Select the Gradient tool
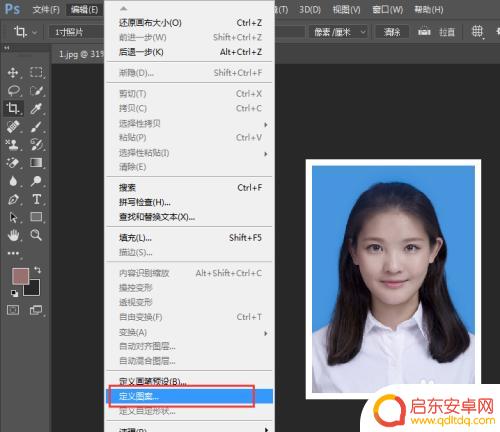Viewport: 500px width, 432px height. (x=36, y=163)
